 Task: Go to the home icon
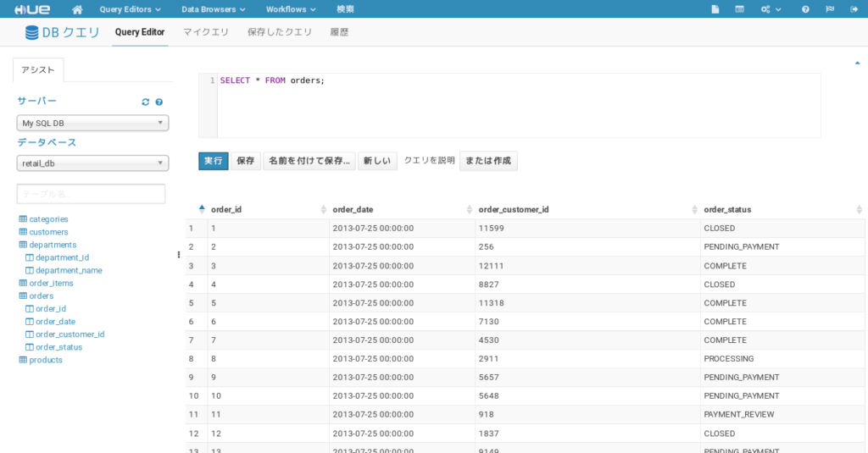tap(77, 9)
